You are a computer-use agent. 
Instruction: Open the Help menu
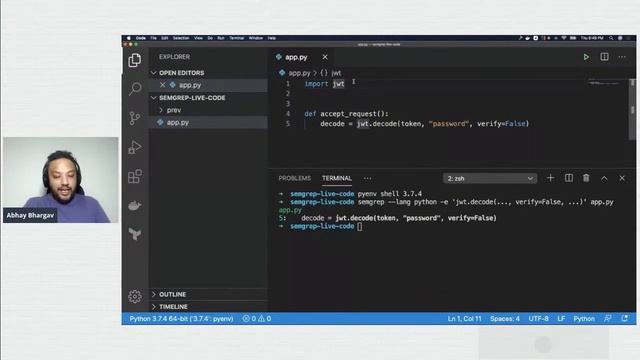coord(272,38)
